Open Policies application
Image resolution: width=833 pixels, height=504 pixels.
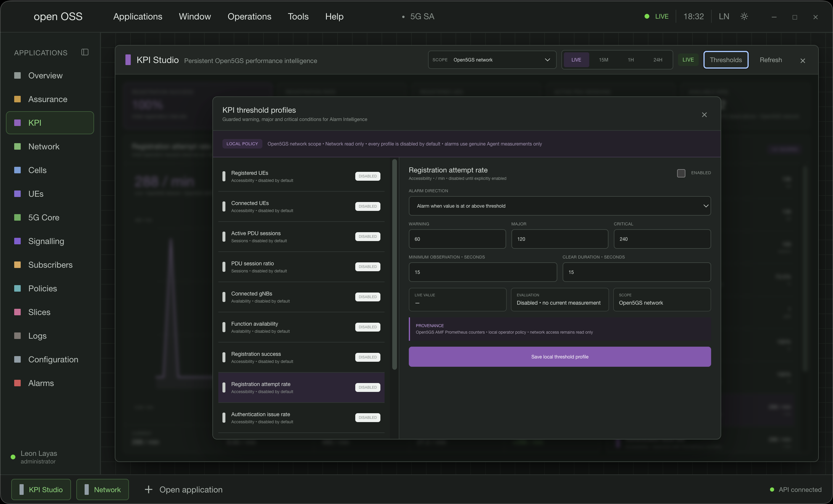pyautogui.click(x=50, y=288)
